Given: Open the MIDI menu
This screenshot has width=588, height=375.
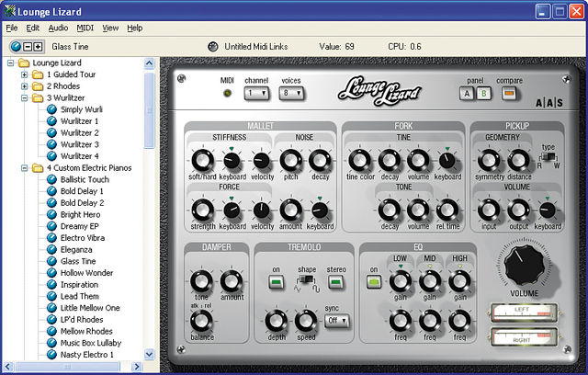Looking at the screenshot, I should [x=85, y=28].
